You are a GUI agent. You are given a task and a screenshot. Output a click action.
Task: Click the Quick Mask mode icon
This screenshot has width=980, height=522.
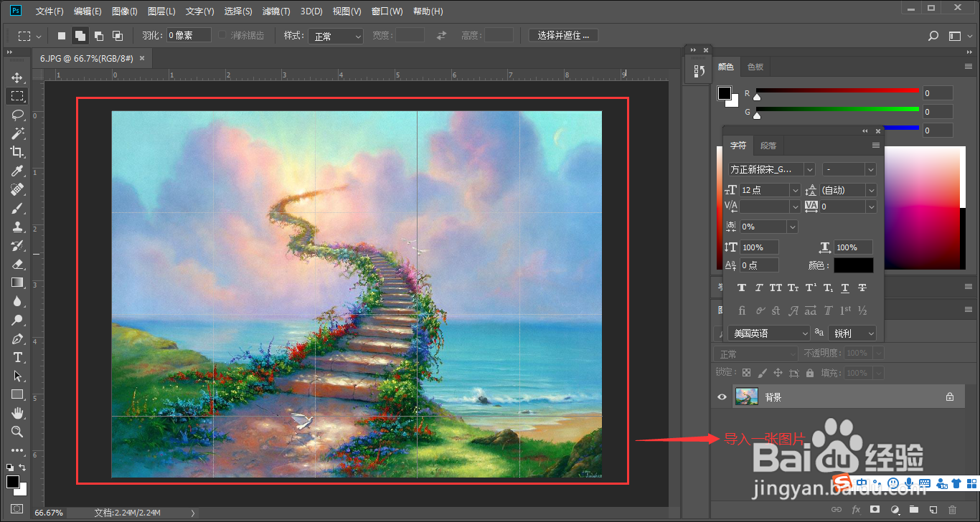coord(17,508)
